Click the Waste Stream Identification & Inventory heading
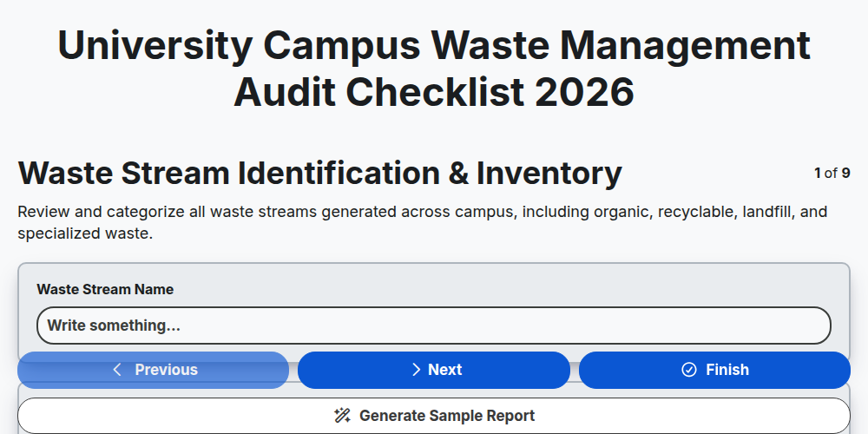Screen dimensions: 868x434 click(320, 174)
